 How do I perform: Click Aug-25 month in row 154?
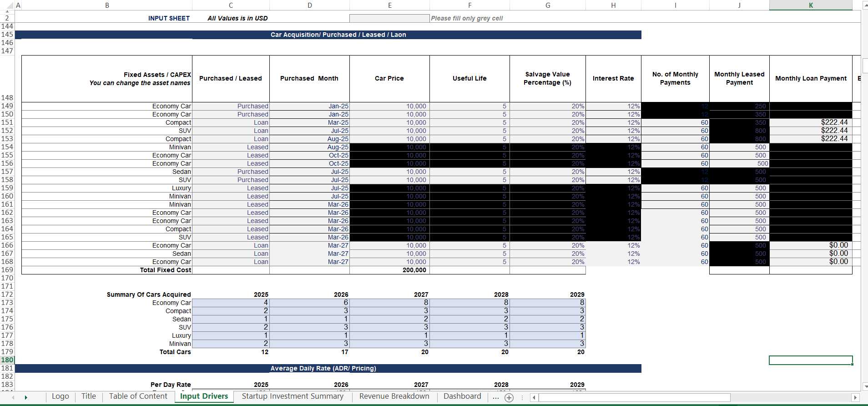pyautogui.click(x=309, y=147)
